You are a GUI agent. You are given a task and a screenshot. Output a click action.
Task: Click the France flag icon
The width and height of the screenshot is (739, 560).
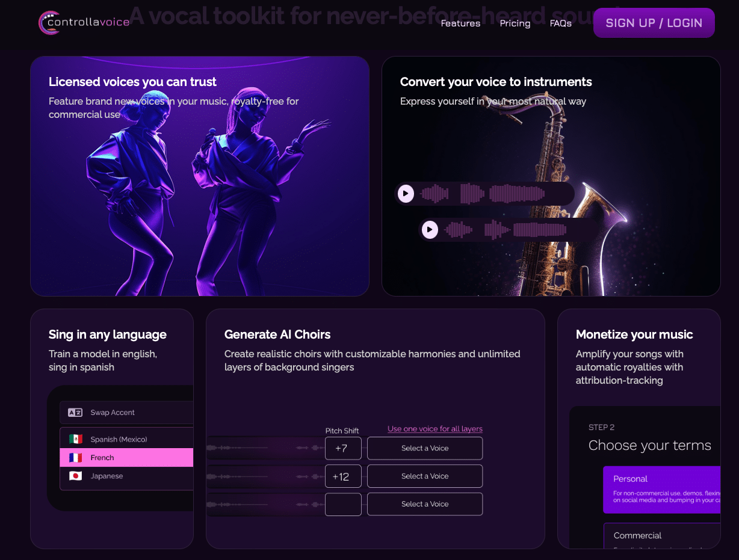[76, 458]
